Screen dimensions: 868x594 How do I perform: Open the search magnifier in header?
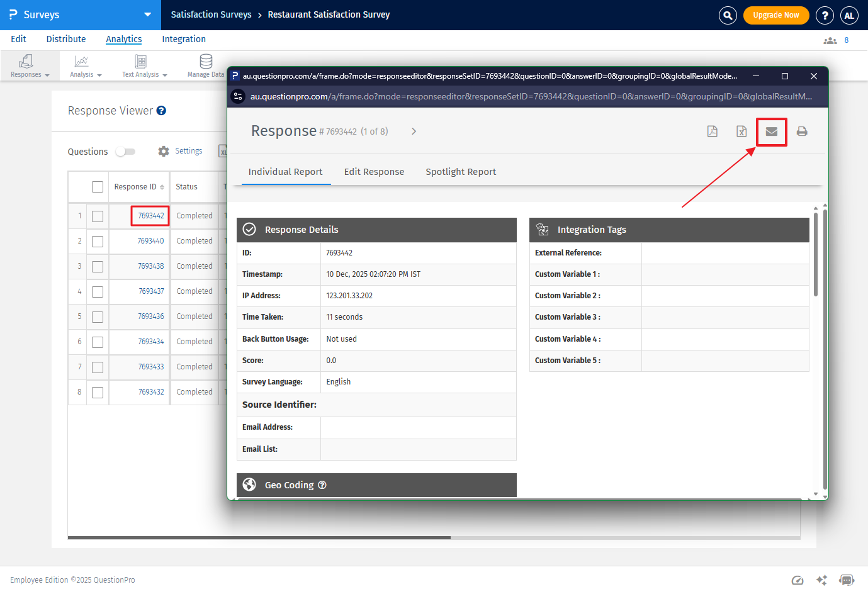click(x=728, y=15)
